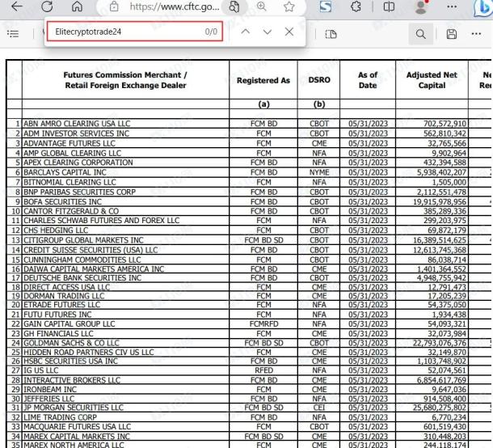Open the S extension icon
The width and height of the screenshot is (493, 448).
326,6
